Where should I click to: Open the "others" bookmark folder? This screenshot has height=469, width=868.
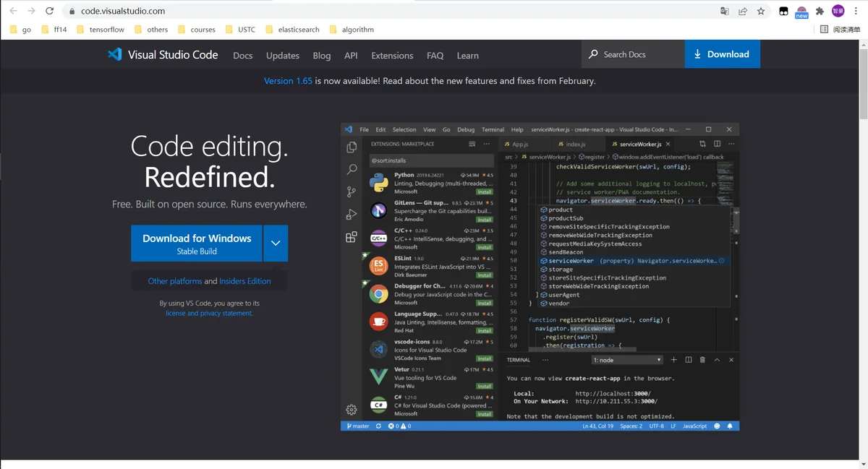151,30
